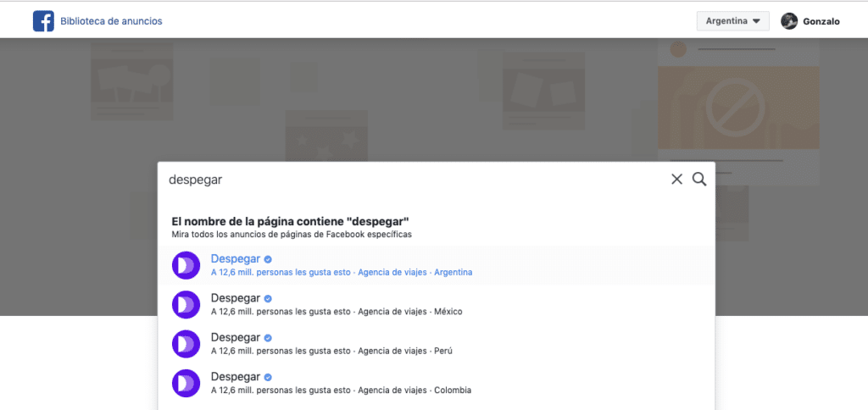Click 'Agencia de viajes · Argentina' subtitle

click(x=415, y=272)
